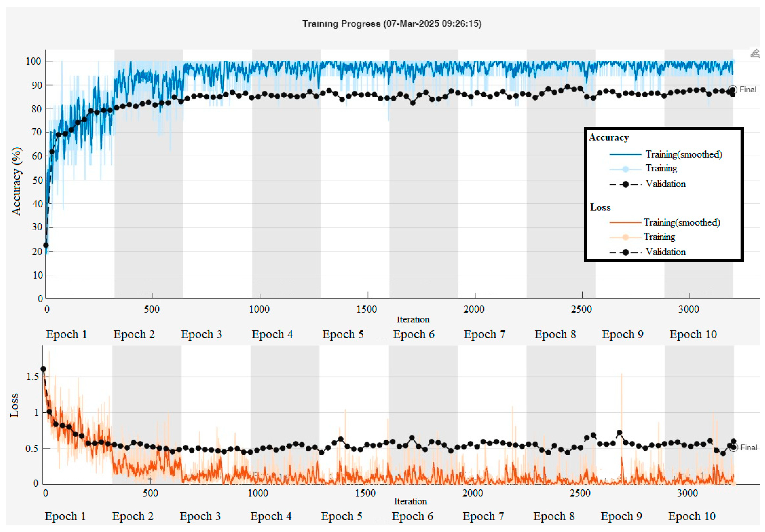Click the light orange loss Training legend marker

coord(625,237)
